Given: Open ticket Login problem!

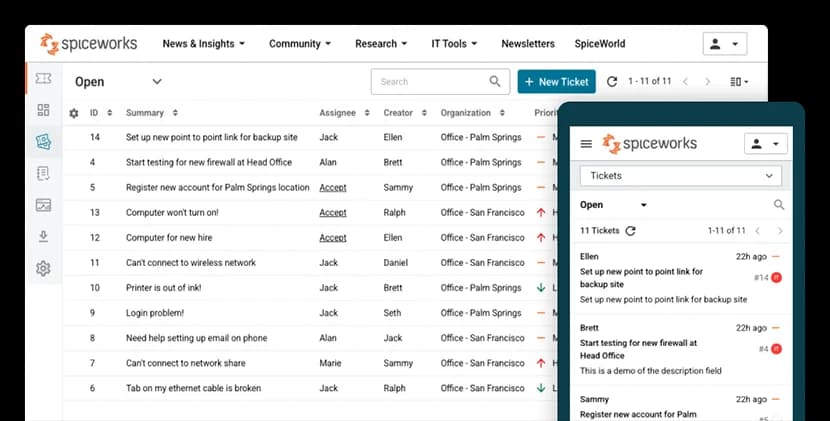Looking at the screenshot, I should (x=155, y=313).
